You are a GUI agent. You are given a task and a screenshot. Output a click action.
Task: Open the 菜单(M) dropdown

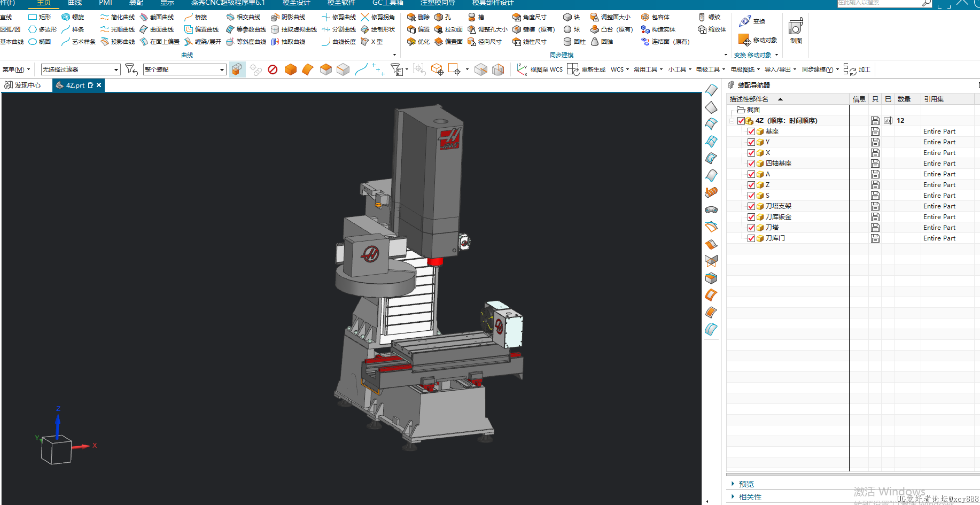coord(16,69)
